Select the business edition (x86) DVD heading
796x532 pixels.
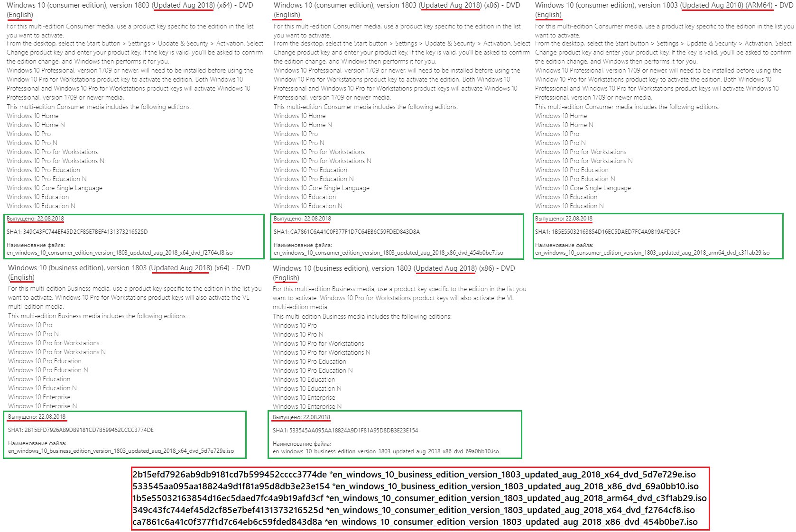[394, 273]
